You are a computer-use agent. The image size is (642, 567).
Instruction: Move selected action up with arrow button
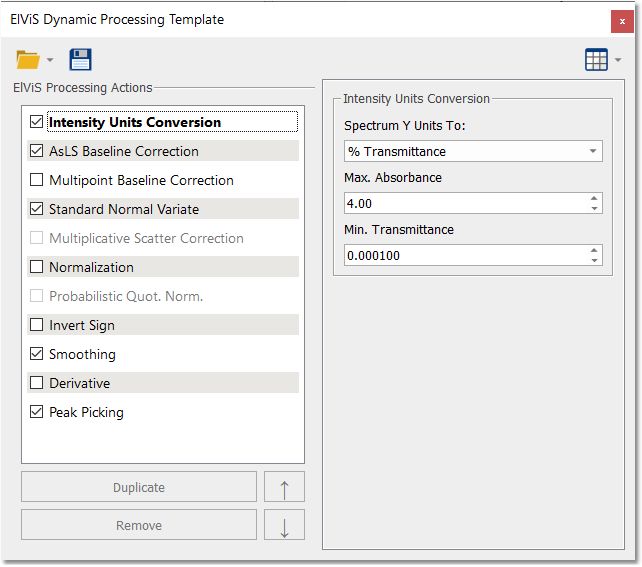click(x=285, y=488)
